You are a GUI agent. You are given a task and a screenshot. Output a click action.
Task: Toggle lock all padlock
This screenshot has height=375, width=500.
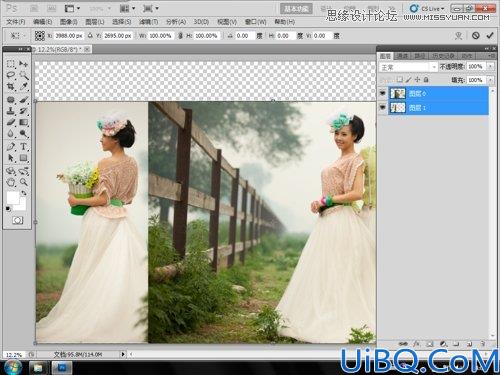(x=426, y=80)
